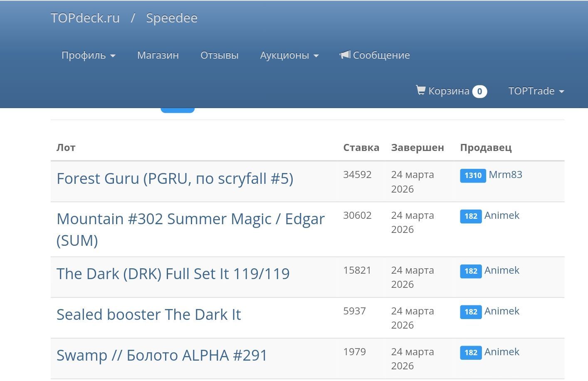The height and width of the screenshot is (381, 588).
Task: Open Sealed booster The Dark lot
Action: pos(148,314)
